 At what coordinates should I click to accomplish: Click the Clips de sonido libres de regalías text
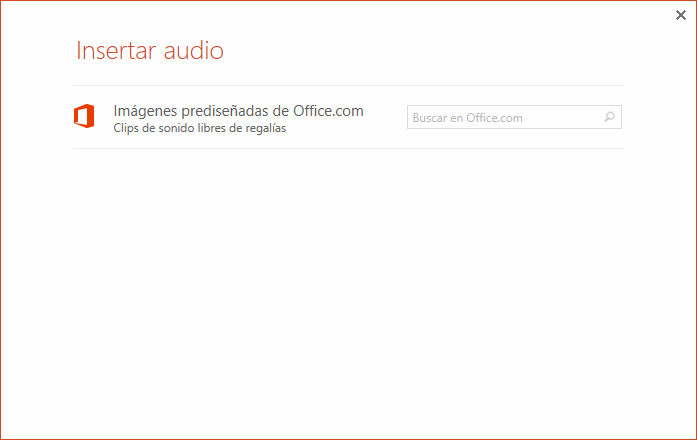[x=200, y=128]
